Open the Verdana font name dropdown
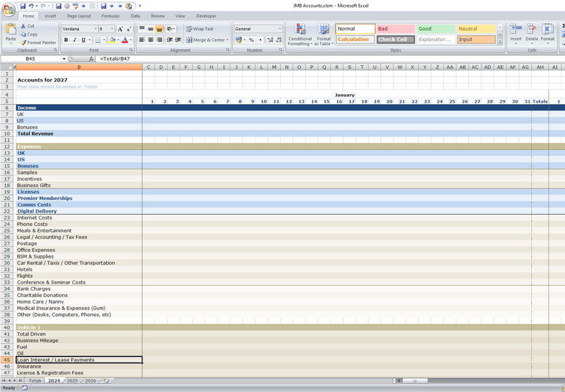The height and width of the screenshot is (392, 565). (x=95, y=29)
